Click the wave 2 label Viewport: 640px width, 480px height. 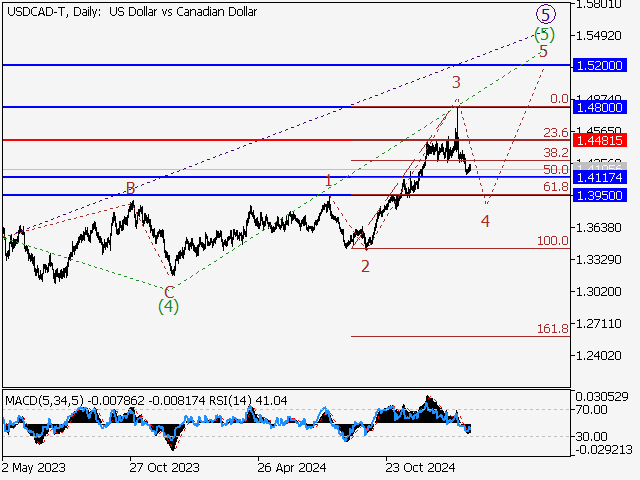click(365, 266)
